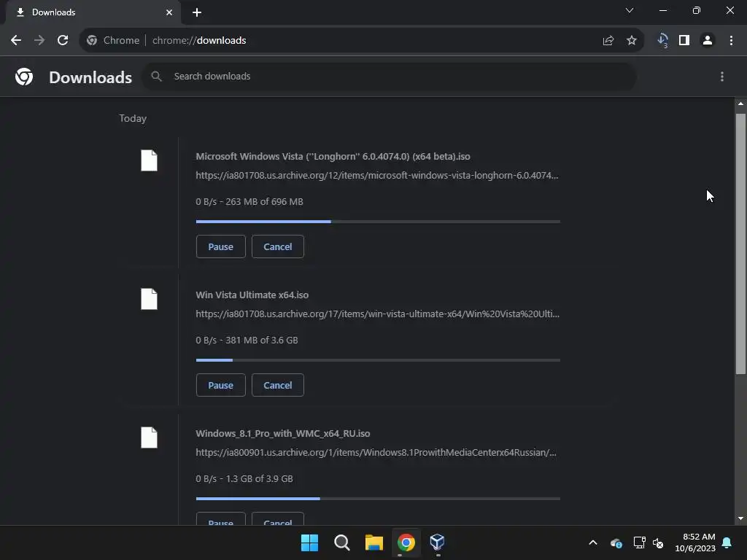Focus the Search downloads field
The height and width of the screenshot is (560, 747).
click(x=390, y=76)
